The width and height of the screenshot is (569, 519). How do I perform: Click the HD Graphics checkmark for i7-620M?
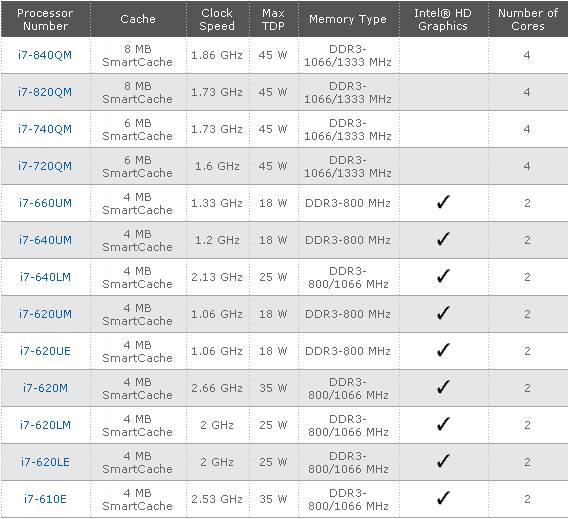443,387
